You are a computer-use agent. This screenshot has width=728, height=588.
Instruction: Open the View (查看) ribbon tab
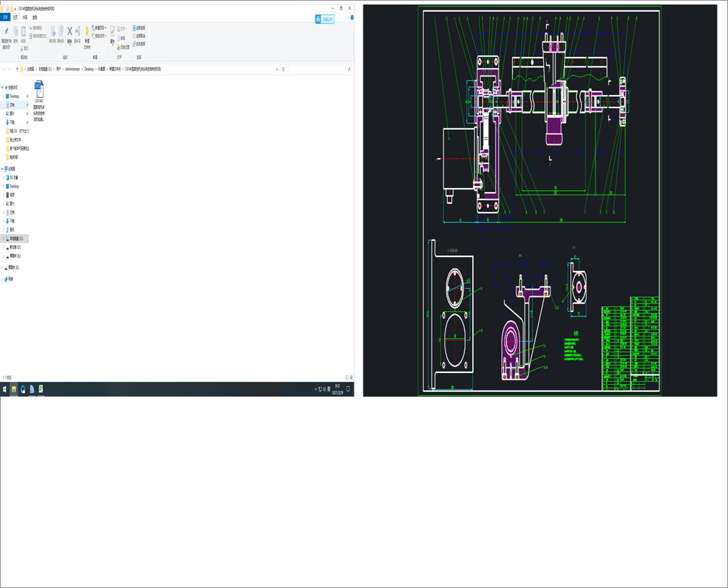(x=34, y=18)
